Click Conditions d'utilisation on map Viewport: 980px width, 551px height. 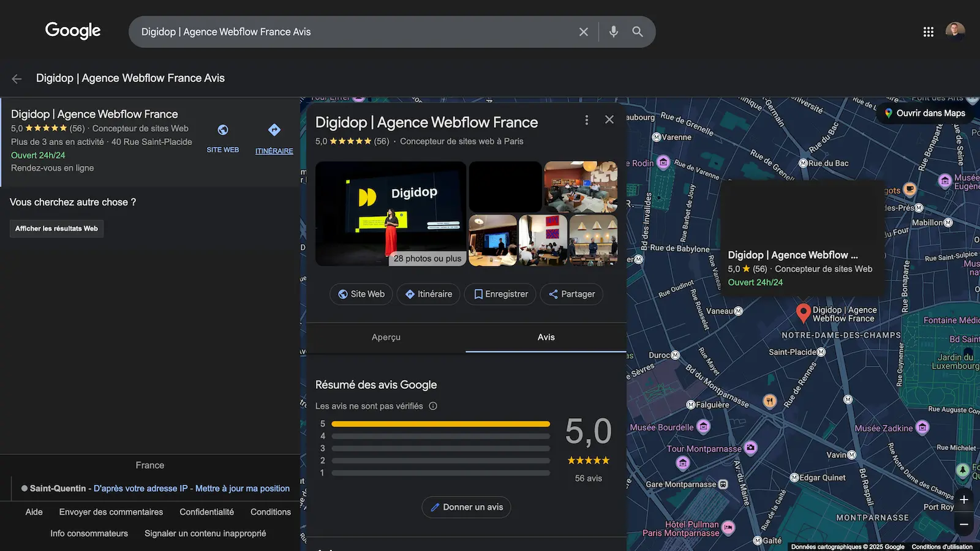point(942,547)
